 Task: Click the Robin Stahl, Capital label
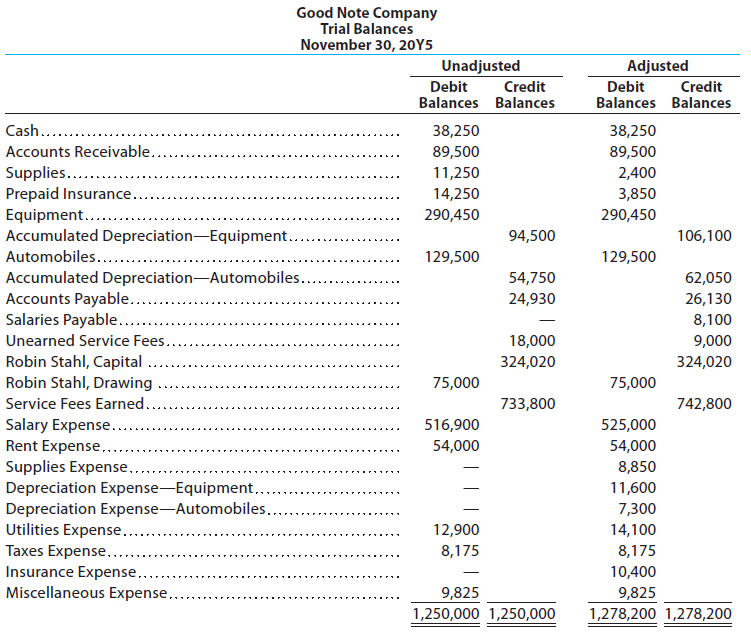74,362
